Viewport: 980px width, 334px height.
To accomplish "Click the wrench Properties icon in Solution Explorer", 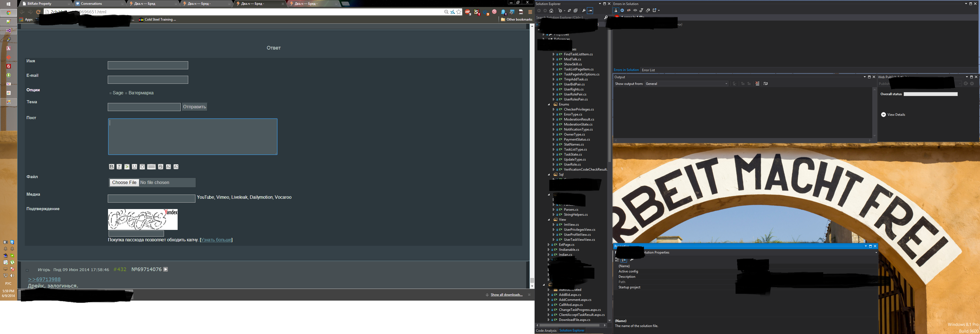I will (x=584, y=11).
